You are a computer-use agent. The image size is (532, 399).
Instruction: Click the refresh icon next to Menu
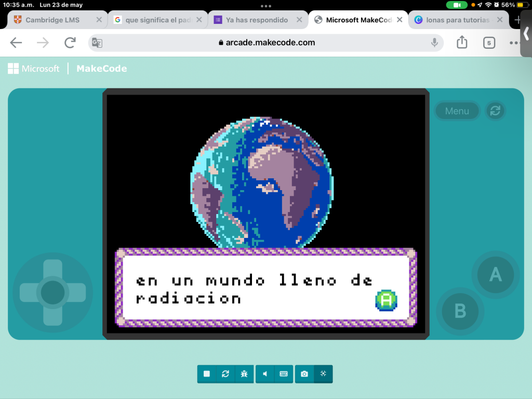495,111
